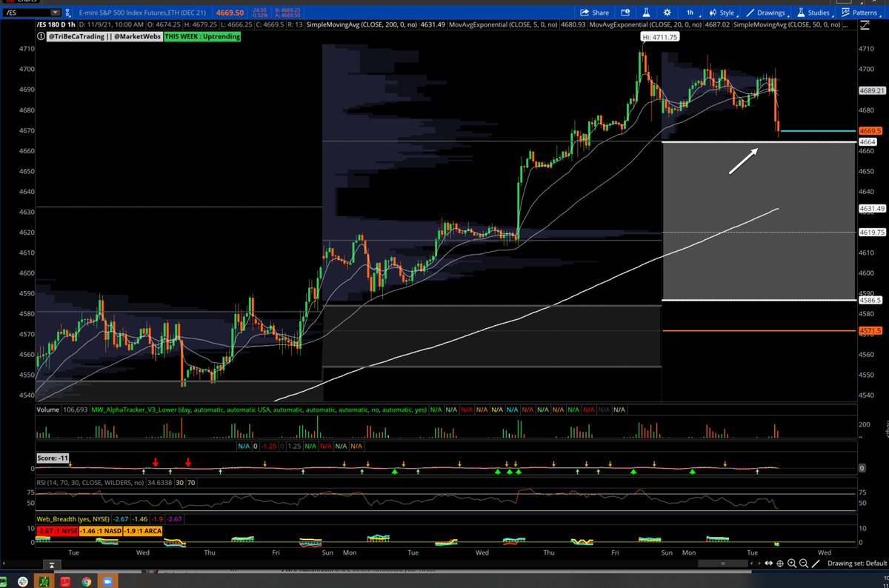The width and height of the screenshot is (889, 588).
Task: Click the crosshair cursor icon near zoom controls
Action: click(780, 564)
